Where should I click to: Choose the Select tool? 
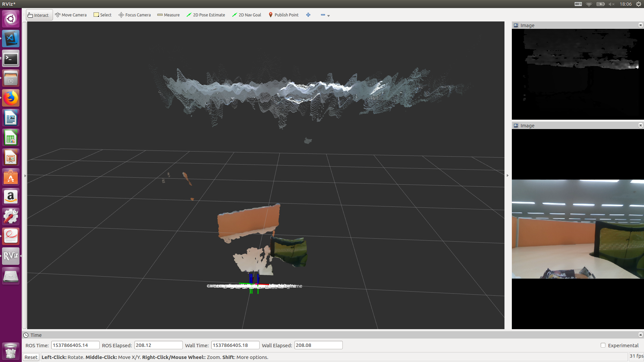tap(102, 15)
